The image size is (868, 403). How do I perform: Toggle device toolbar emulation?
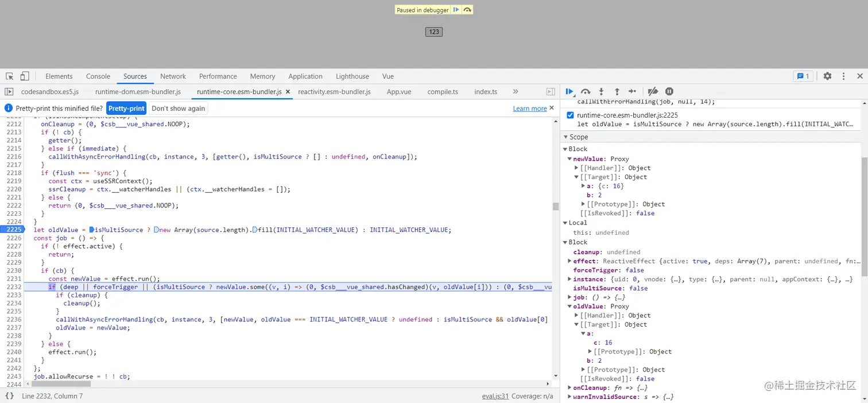pyautogui.click(x=25, y=76)
